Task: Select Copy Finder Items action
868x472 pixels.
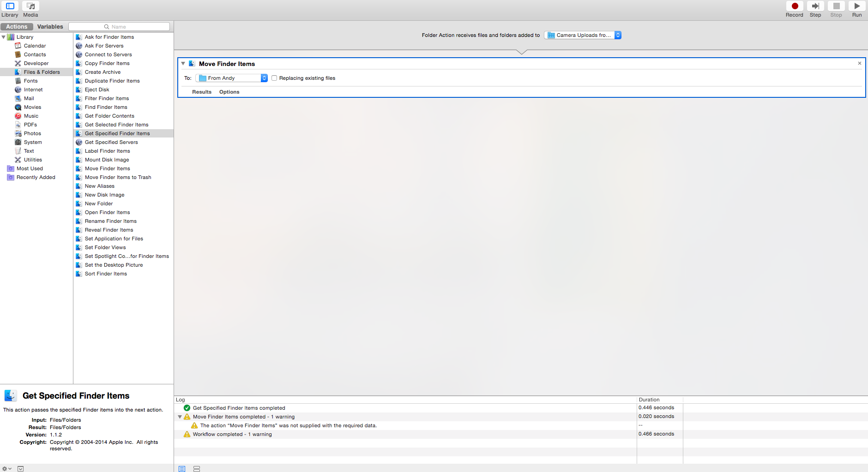Action: [124, 63]
